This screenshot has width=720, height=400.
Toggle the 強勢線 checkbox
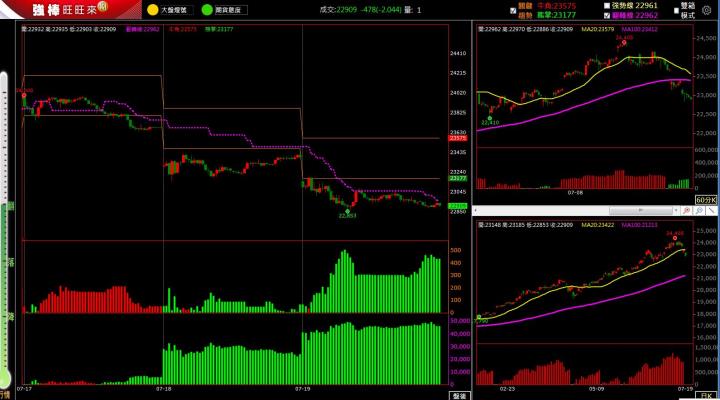606,6
